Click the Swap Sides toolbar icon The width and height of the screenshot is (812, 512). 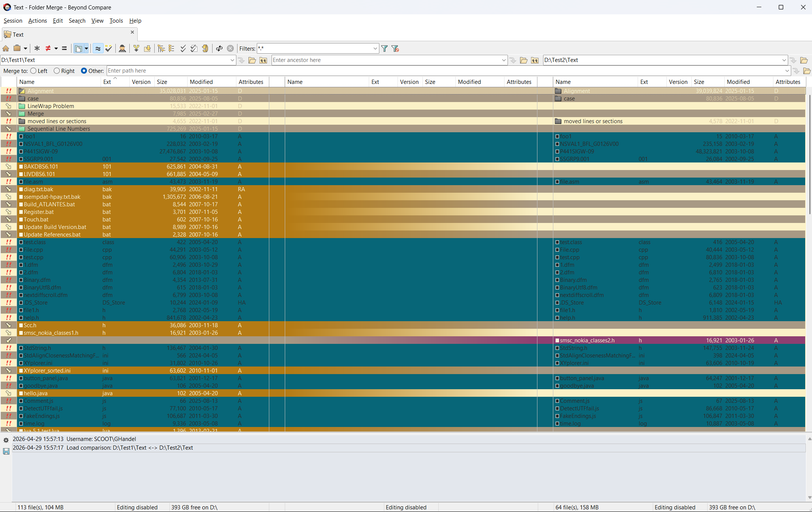point(219,48)
